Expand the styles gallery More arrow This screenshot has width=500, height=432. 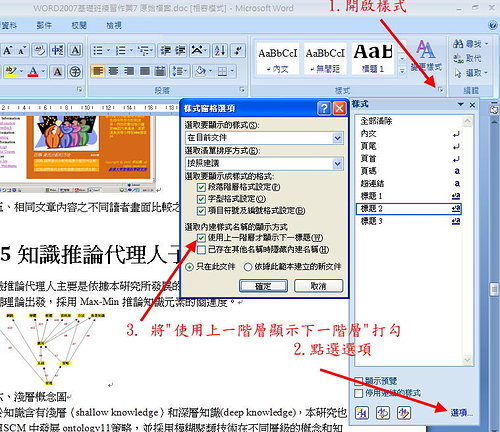[402, 71]
